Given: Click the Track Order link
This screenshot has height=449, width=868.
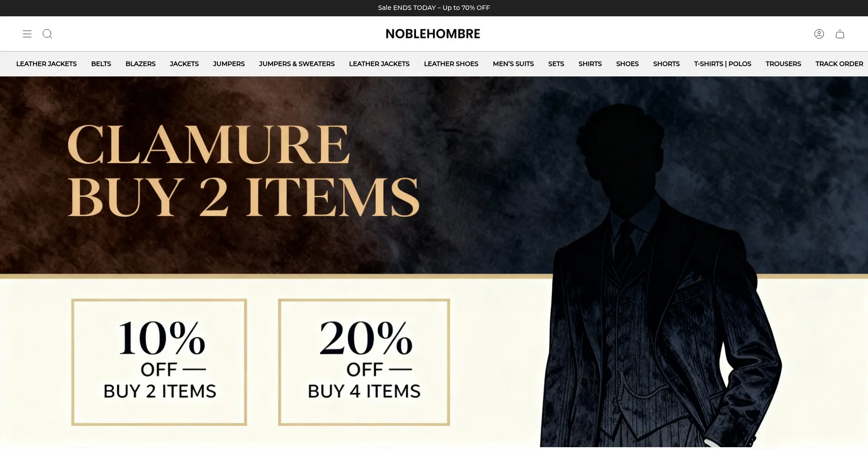Looking at the screenshot, I should [x=839, y=64].
